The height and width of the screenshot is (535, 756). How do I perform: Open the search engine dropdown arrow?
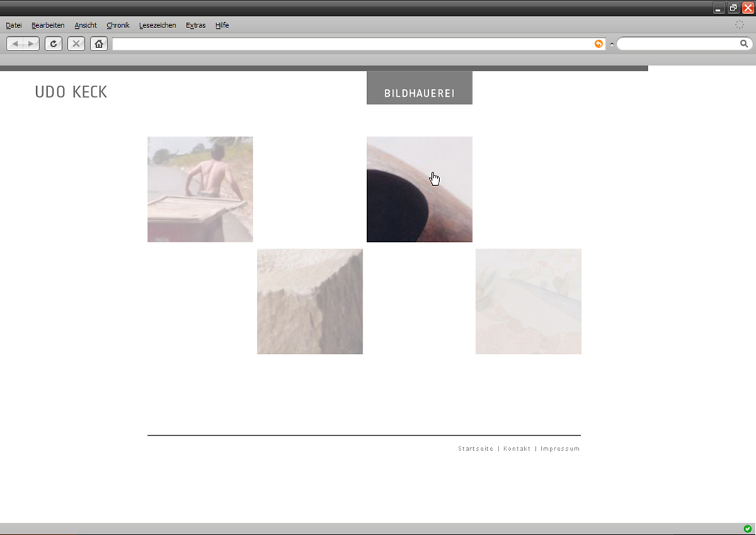pyautogui.click(x=612, y=44)
